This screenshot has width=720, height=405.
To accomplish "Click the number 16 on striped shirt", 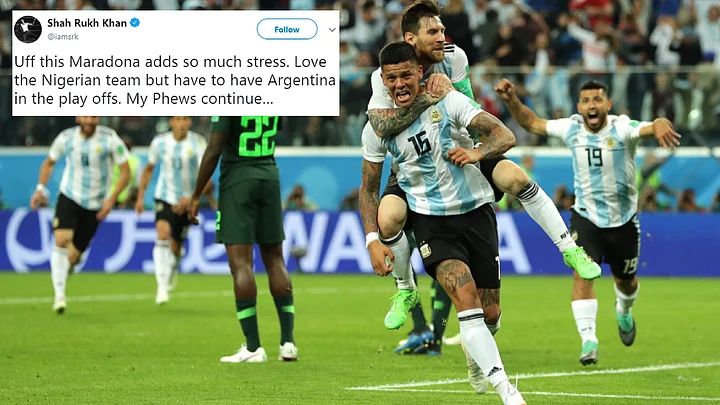I will [420, 144].
